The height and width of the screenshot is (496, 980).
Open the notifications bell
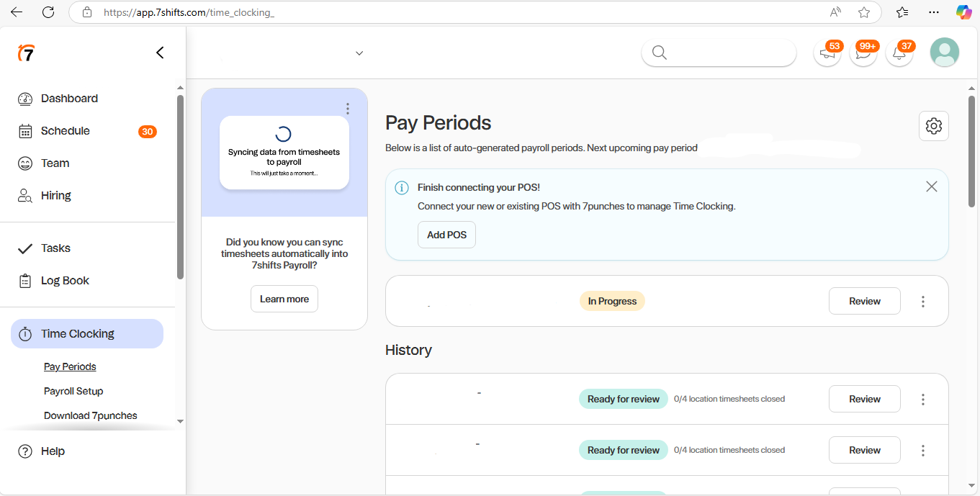coord(899,53)
